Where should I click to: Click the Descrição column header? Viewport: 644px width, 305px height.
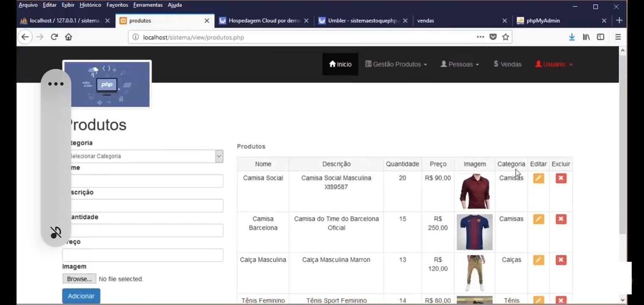[336, 164]
